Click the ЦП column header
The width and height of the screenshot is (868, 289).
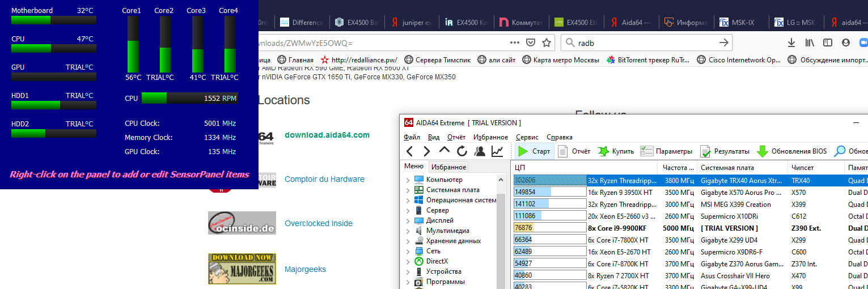[584, 168]
